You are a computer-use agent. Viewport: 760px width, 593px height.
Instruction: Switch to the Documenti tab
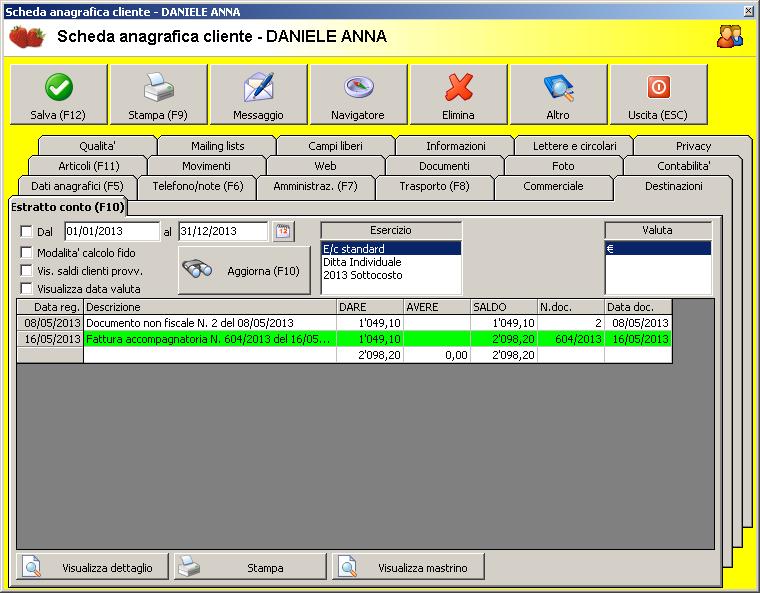pos(444,166)
